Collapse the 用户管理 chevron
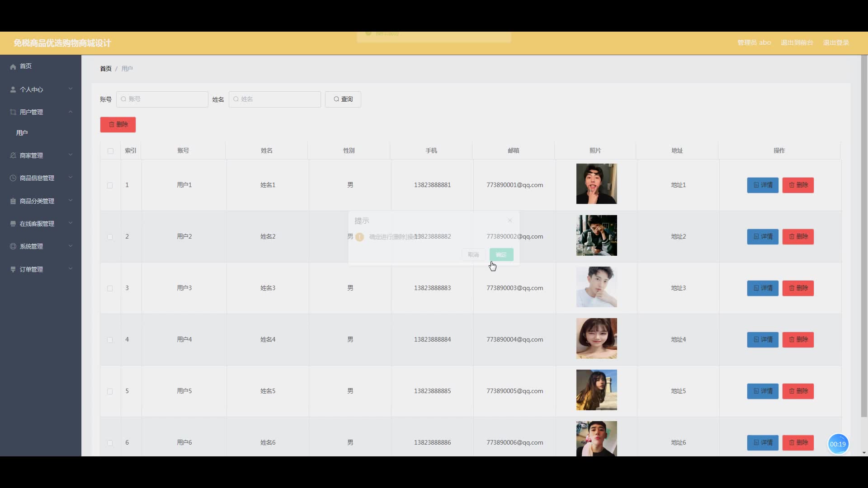 point(71,112)
